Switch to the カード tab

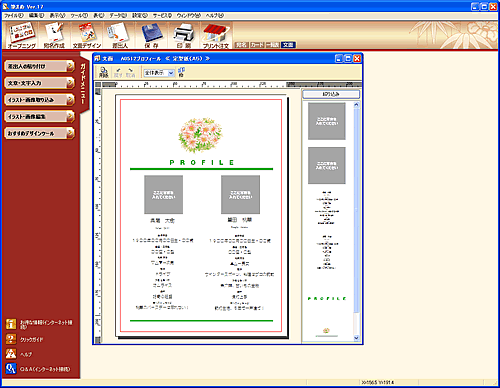coord(257,45)
